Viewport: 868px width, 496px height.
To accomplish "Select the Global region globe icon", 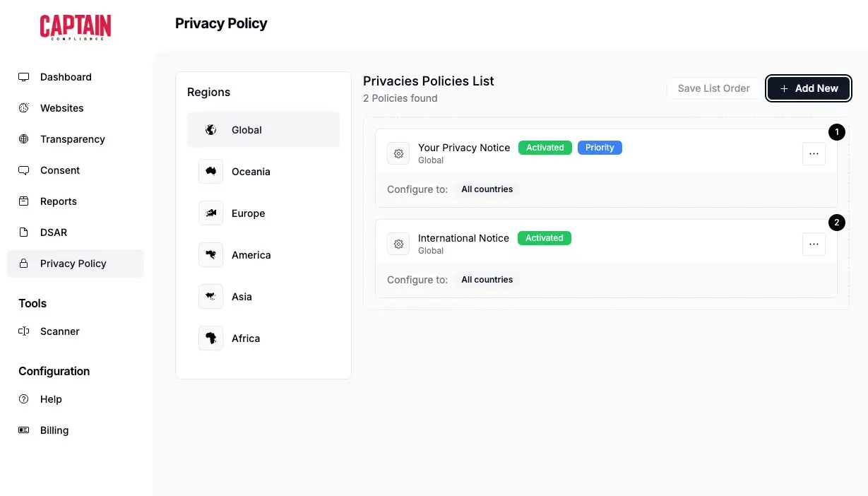I will [x=210, y=130].
